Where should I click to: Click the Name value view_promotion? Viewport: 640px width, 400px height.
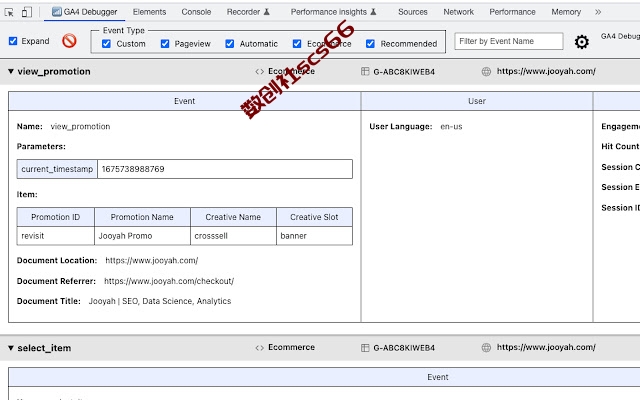(80, 127)
